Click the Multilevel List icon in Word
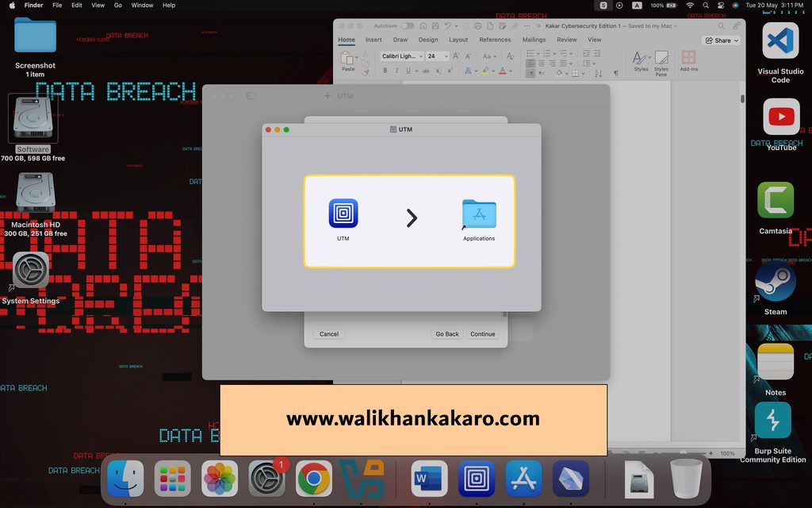The image size is (812, 508). pyautogui.click(x=564, y=53)
